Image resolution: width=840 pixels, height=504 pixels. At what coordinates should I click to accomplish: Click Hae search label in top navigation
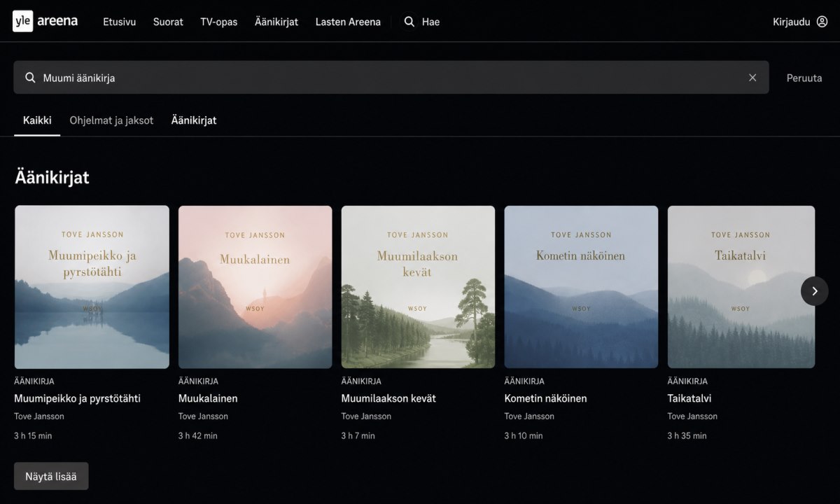click(430, 22)
